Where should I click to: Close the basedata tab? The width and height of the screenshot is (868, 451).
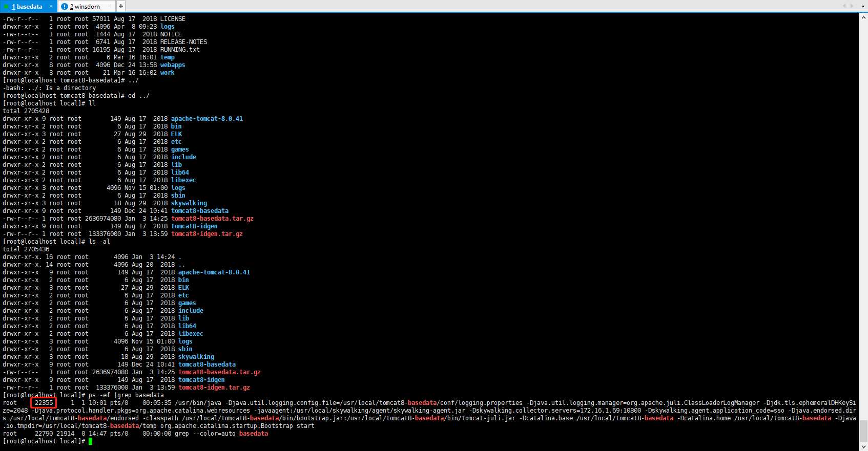click(51, 6)
